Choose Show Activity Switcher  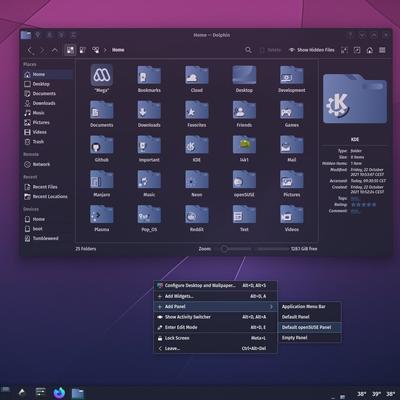click(215, 317)
